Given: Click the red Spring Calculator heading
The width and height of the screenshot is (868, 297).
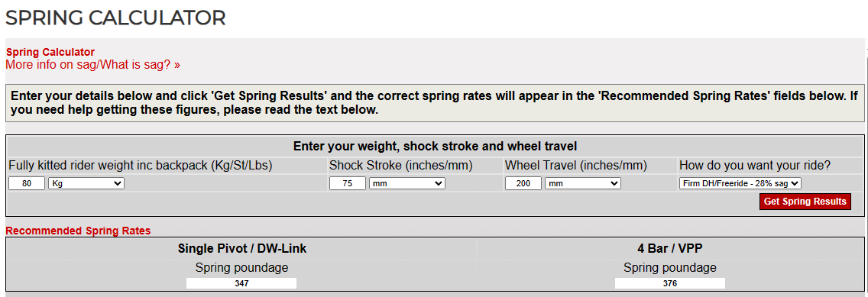Looking at the screenshot, I should tap(50, 53).
